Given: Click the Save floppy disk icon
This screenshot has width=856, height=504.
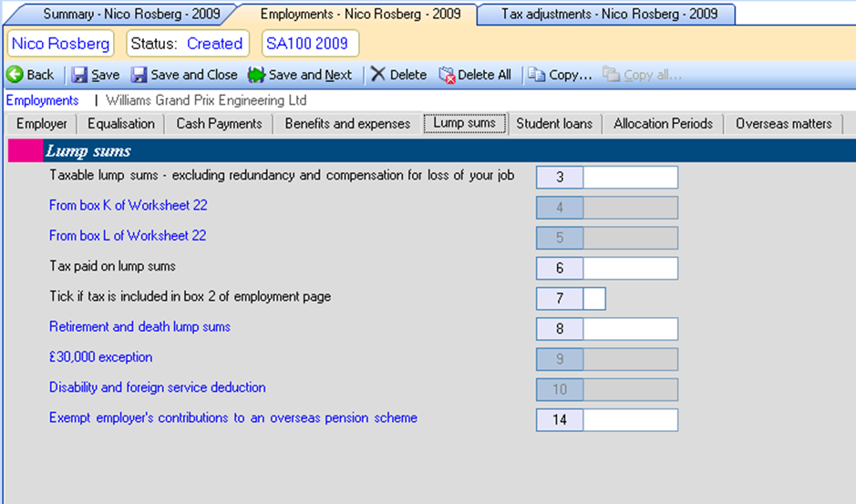Looking at the screenshot, I should pos(79,75).
